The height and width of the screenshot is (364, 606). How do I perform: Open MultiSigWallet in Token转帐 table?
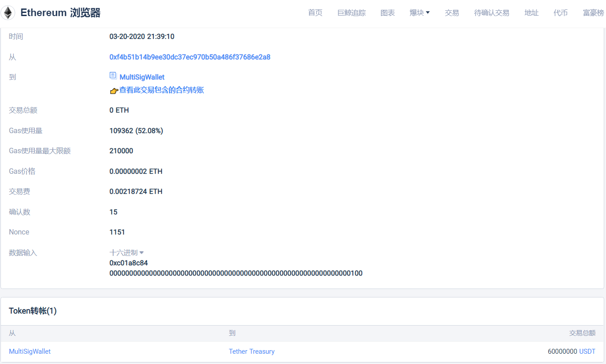(30, 351)
